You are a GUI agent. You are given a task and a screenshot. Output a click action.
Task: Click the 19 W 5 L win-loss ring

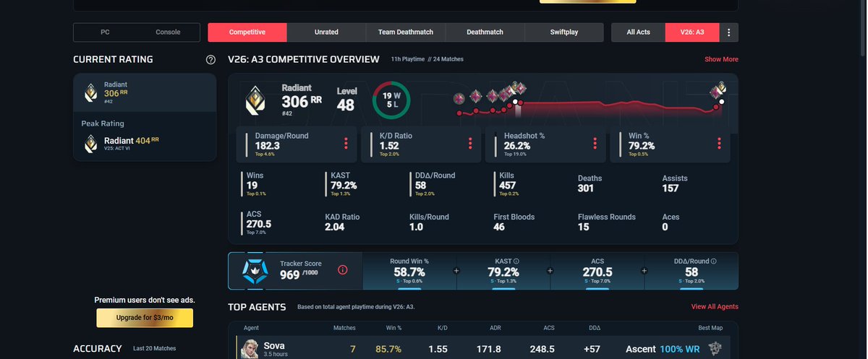[392, 100]
